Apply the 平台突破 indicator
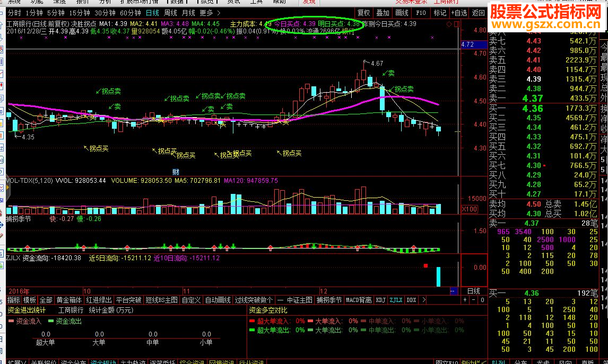 pyautogui.click(x=129, y=300)
